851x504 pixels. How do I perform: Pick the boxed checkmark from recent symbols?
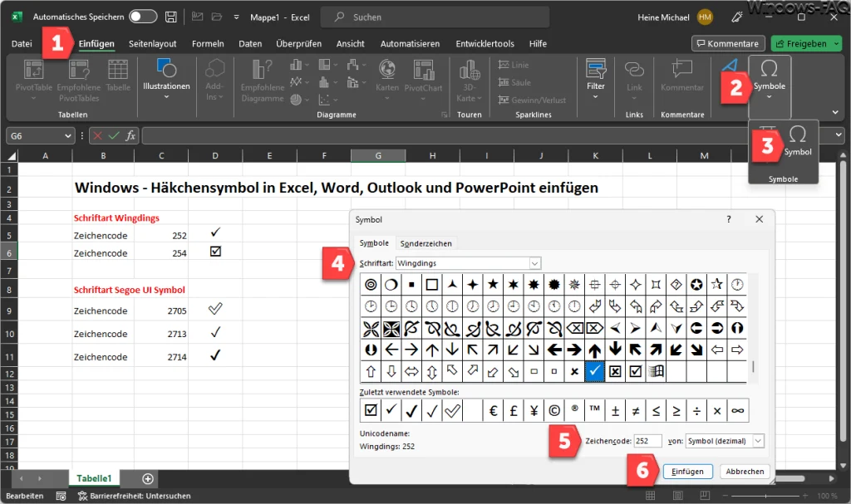coord(371,411)
